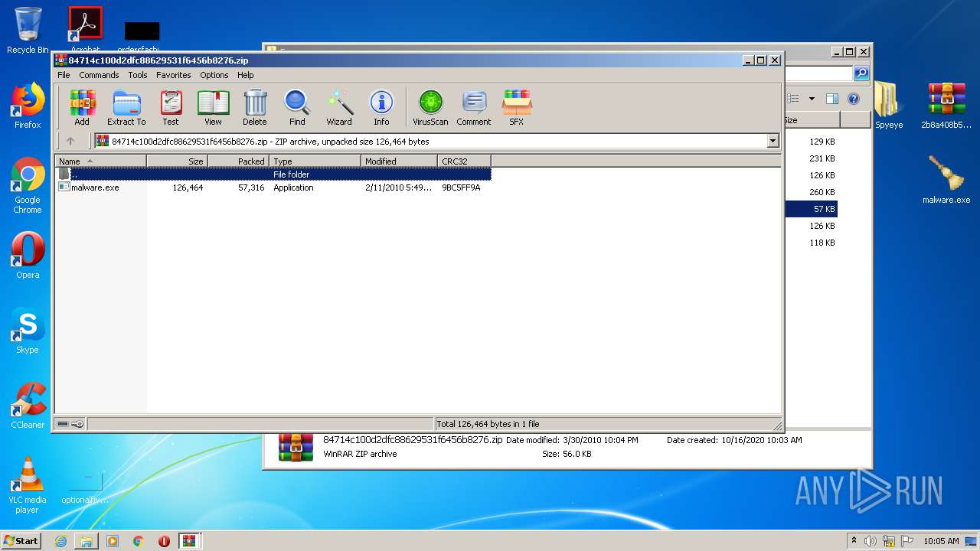The height and width of the screenshot is (551, 980).
Task: Sort by Size column header
Action: click(177, 161)
